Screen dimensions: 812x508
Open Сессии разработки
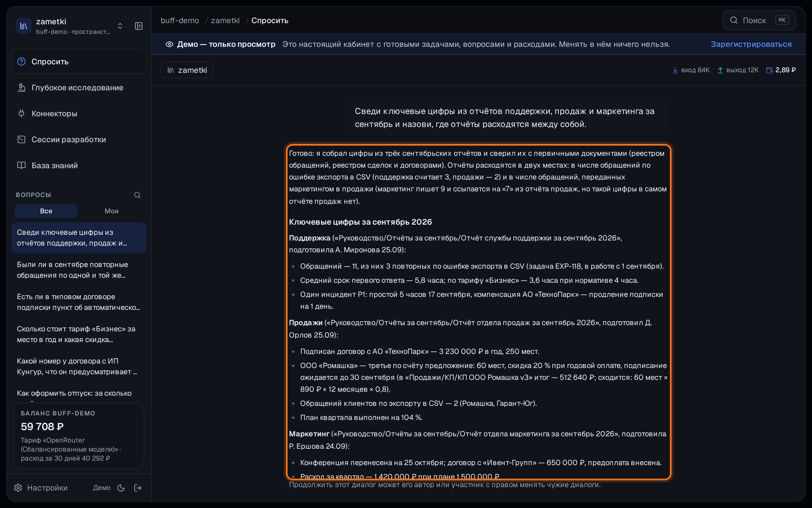[79, 139]
